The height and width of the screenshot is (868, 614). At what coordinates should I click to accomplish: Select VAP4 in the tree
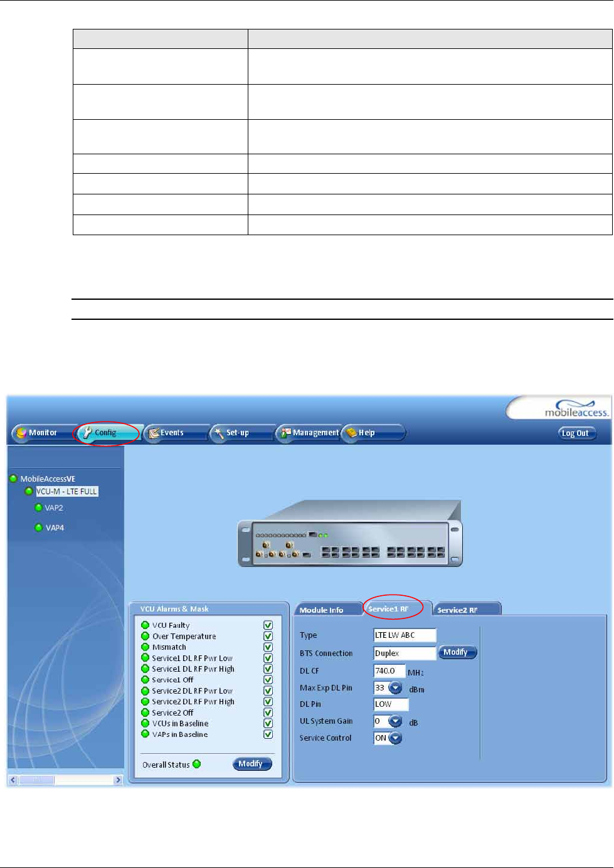[x=55, y=528]
